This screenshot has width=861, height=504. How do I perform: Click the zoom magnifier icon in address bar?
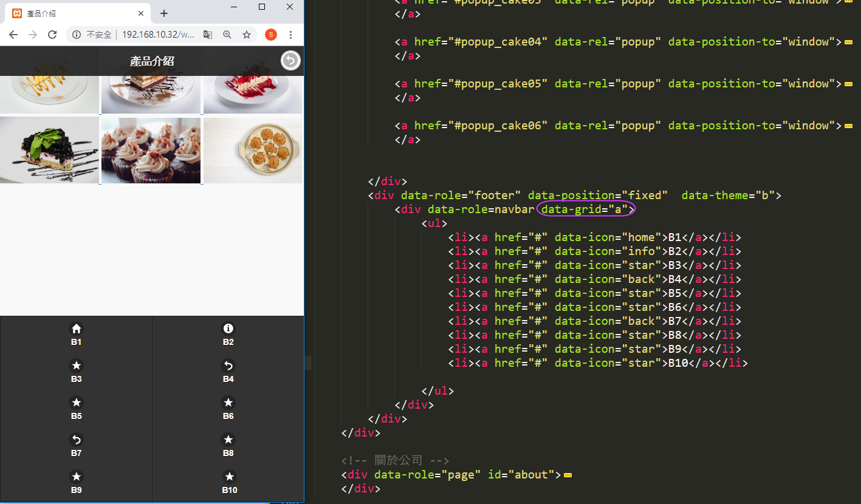[x=227, y=35]
